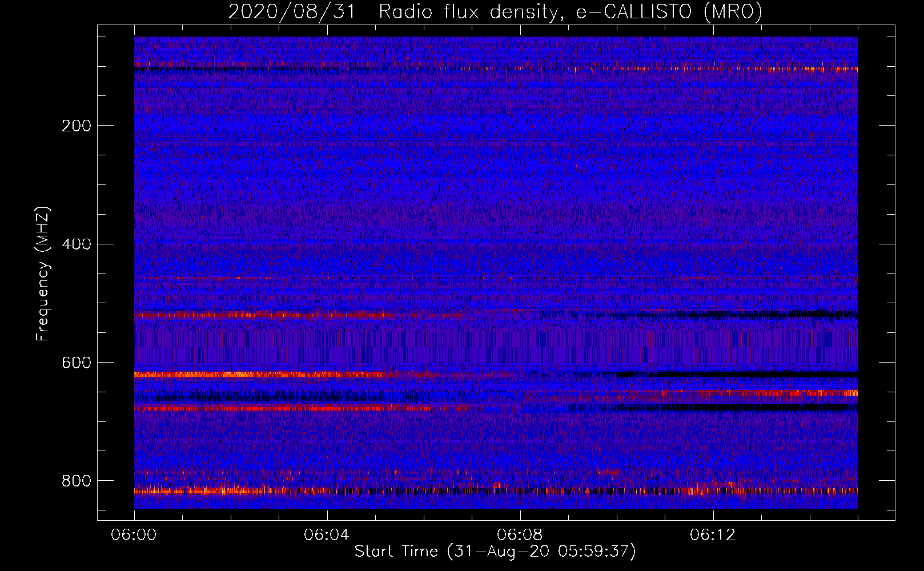Click the 600 frequency tick label
The image size is (924, 571).
pos(77,363)
